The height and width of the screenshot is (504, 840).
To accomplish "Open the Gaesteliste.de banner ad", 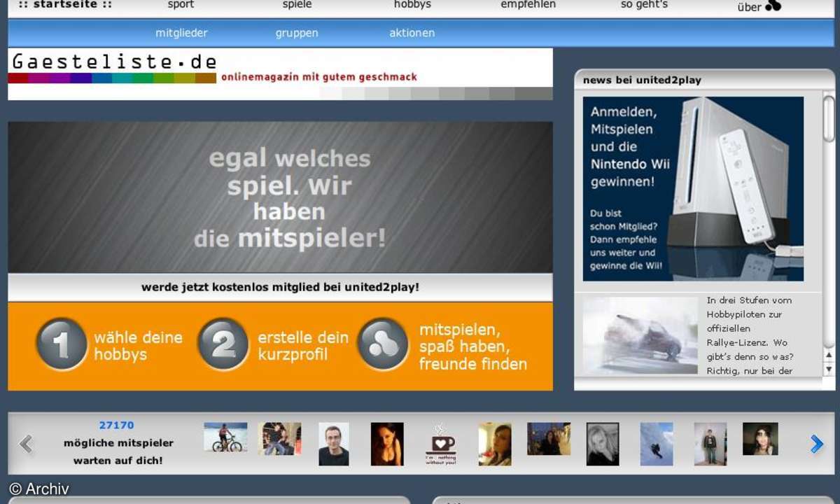I will (x=280, y=74).
